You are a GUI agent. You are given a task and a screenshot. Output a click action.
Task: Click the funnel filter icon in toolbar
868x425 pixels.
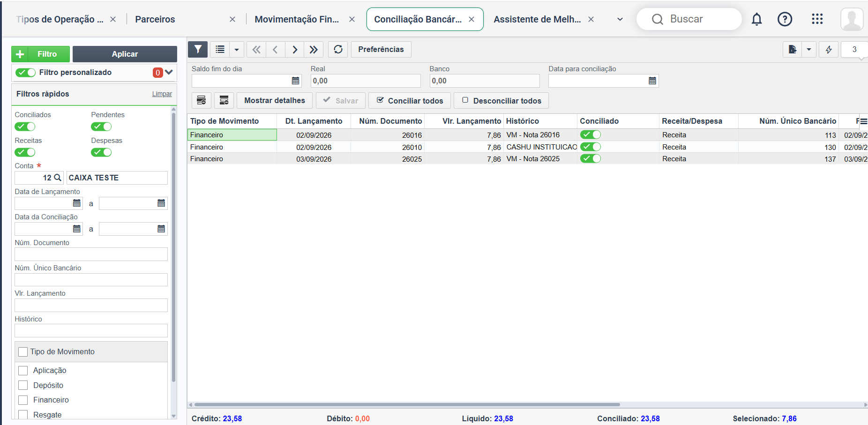[198, 49]
